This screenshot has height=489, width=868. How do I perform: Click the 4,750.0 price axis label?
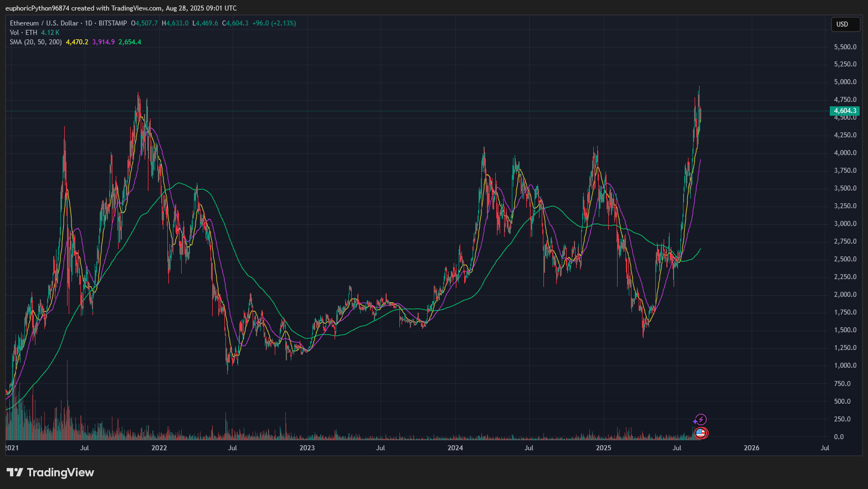[x=845, y=100]
